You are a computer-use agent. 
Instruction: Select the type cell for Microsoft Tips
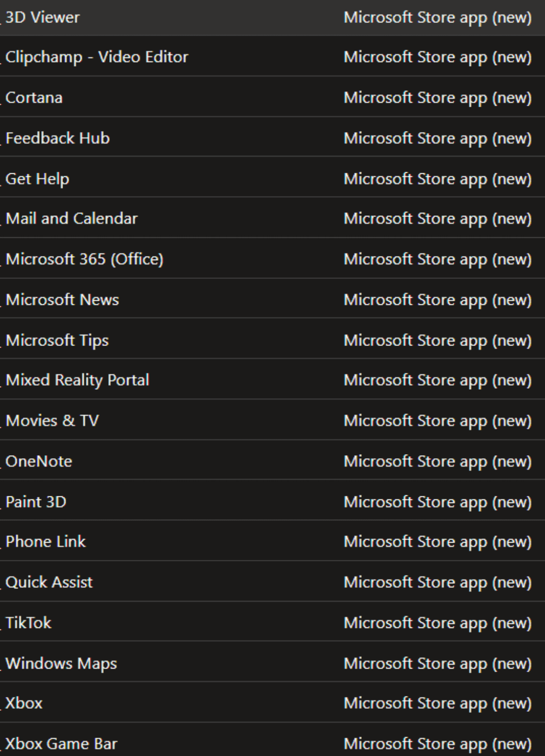438,341
